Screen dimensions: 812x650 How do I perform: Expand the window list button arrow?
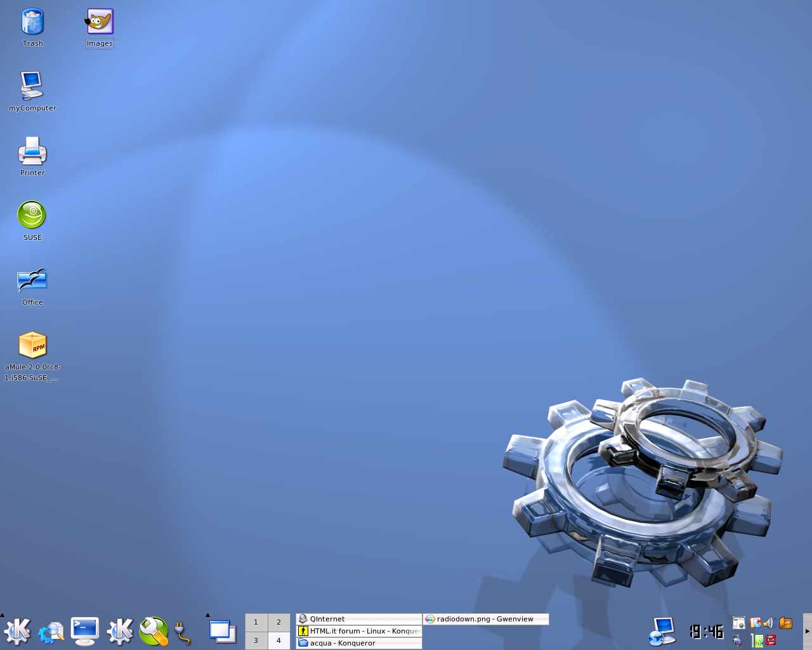(207, 615)
